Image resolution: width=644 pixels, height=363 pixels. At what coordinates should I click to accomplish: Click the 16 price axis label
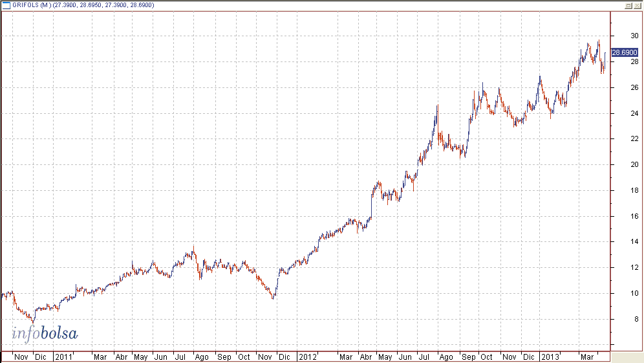click(x=634, y=216)
